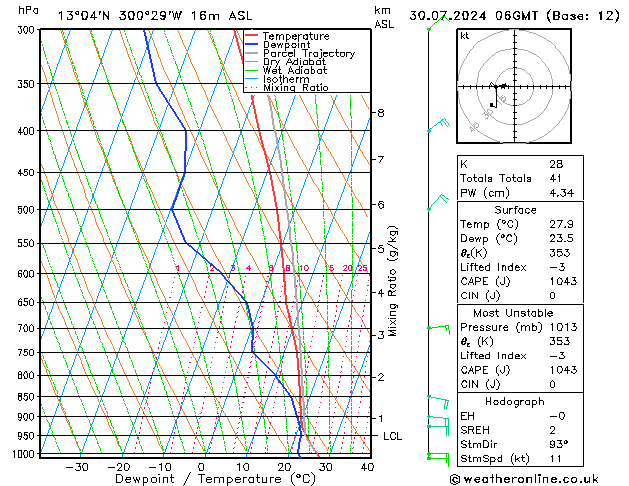Image resolution: width=629 pixels, height=486 pixels.
Task: Click the '500' hPa pressure axis label
Action: [x=28, y=210]
